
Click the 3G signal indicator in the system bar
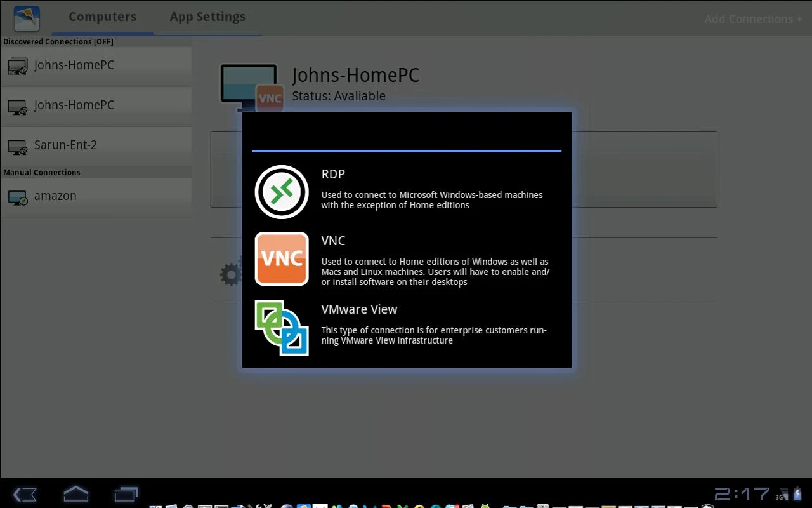pos(782,494)
